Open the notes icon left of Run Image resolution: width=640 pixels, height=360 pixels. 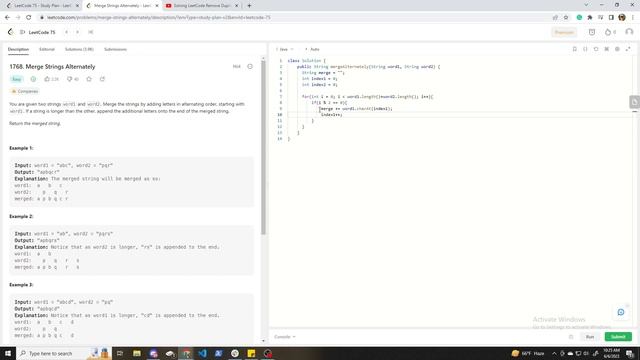point(571,337)
